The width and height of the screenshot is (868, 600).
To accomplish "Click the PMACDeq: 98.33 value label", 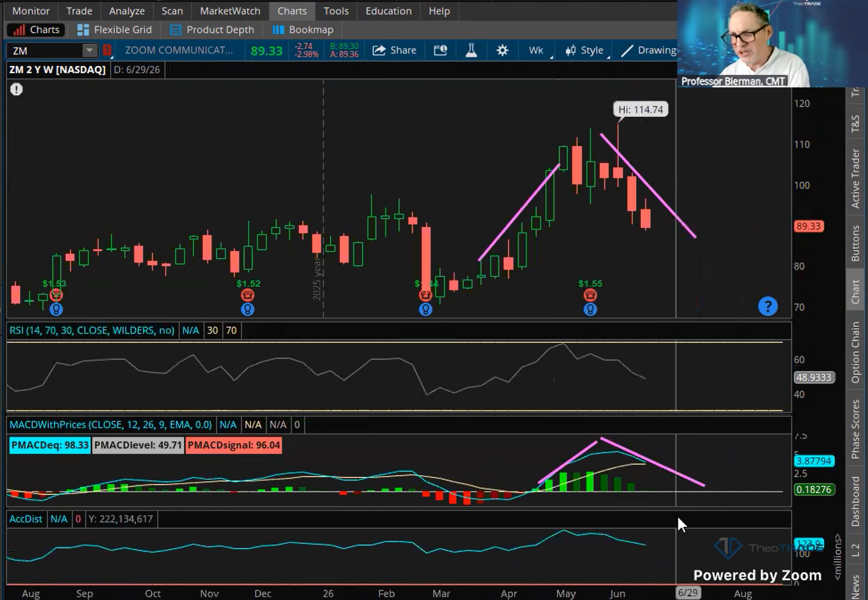I will tap(50, 445).
